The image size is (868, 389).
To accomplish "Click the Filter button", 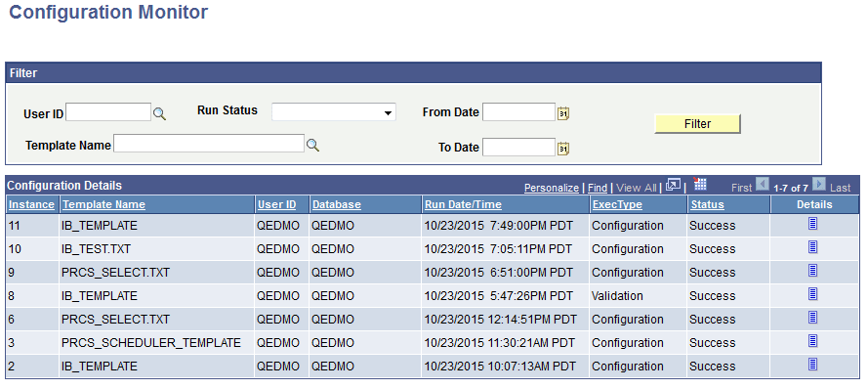I will [x=697, y=123].
